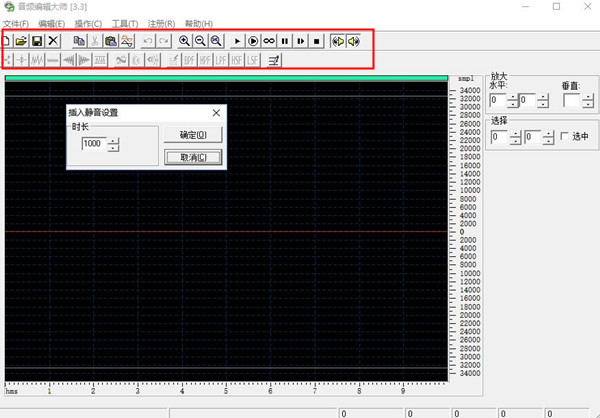Click the zoom-to-selection magnifier icon
Viewport: 600px width, 418px height.
pos(216,41)
